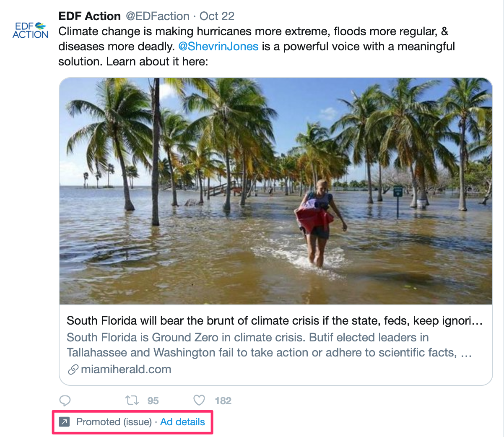Click the EDF Action profile logo avatar
This screenshot has height=437, width=504.
tap(30, 31)
